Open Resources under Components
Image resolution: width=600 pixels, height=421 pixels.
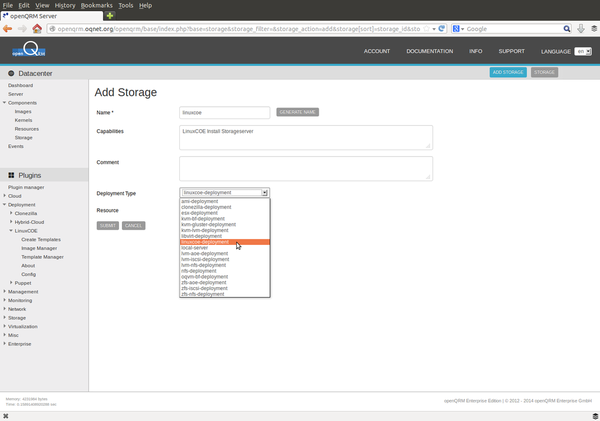[26, 129]
